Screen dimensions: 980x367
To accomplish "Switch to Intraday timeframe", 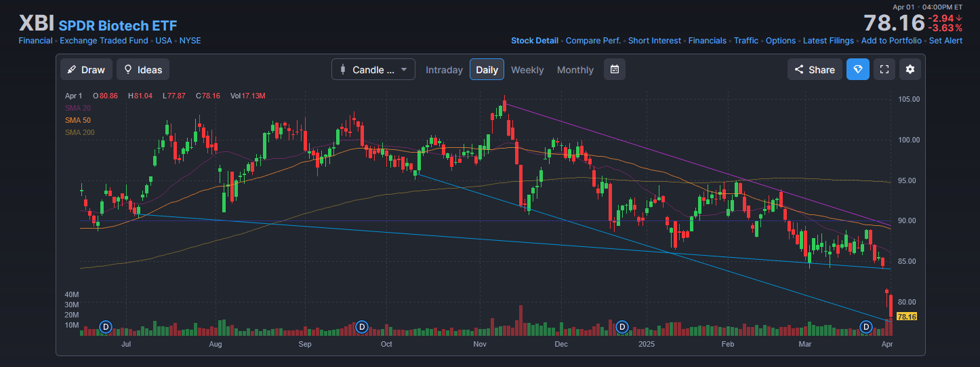I will (x=444, y=70).
